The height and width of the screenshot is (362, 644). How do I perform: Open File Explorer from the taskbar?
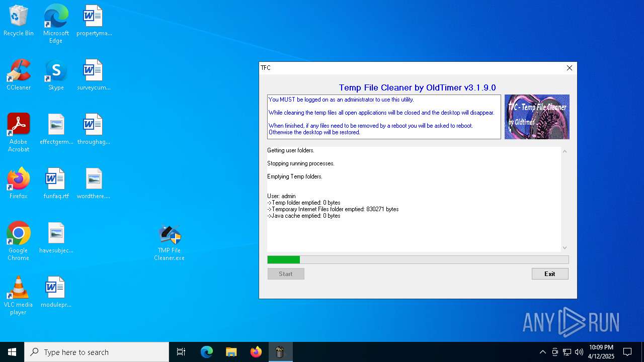click(x=231, y=352)
